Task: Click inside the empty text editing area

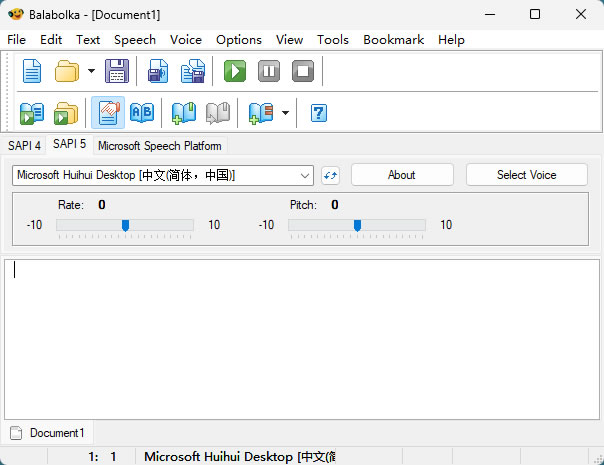Action: [300, 340]
